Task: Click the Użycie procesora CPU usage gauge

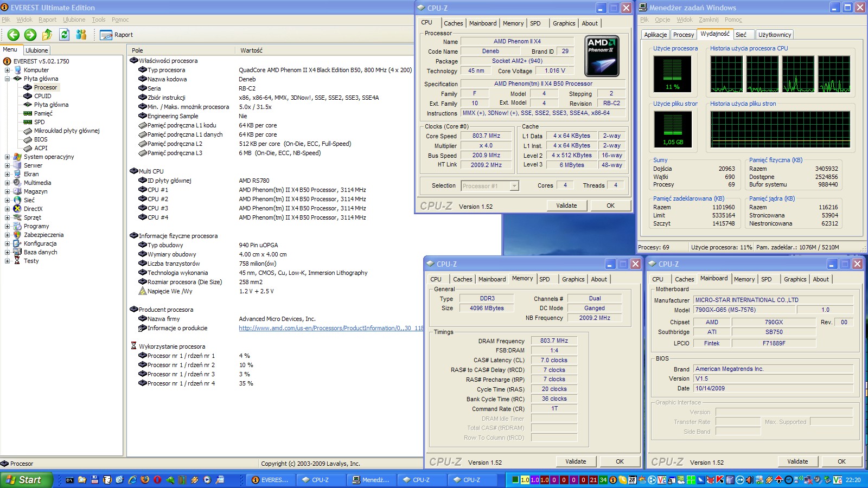Action: (672, 74)
